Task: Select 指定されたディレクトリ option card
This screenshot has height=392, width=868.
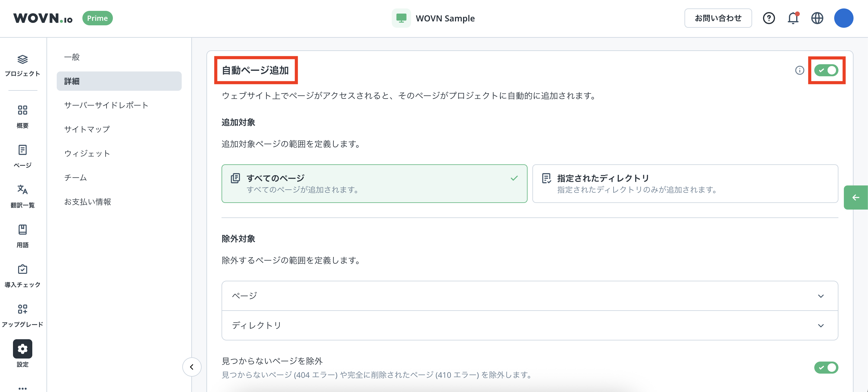Action: coord(685,184)
